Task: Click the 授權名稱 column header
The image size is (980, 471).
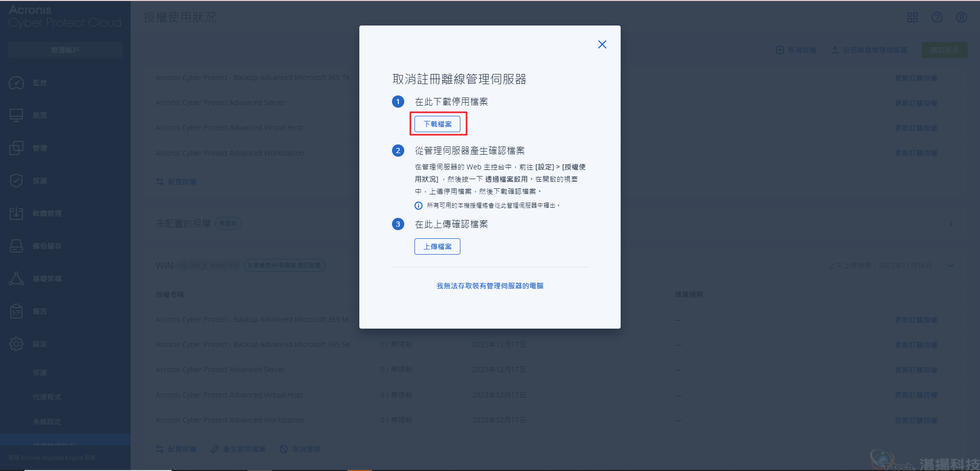Action: tap(170, 294)
